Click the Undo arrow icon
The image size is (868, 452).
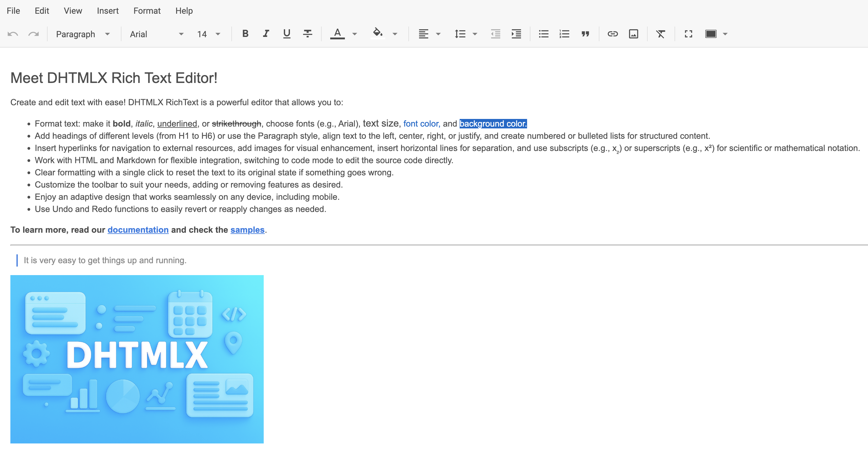coord(13,34)
